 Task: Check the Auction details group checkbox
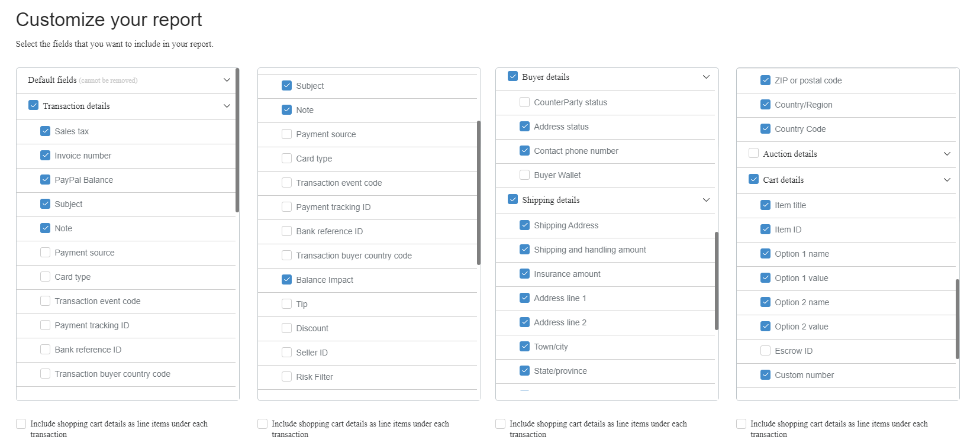(754, 154)
